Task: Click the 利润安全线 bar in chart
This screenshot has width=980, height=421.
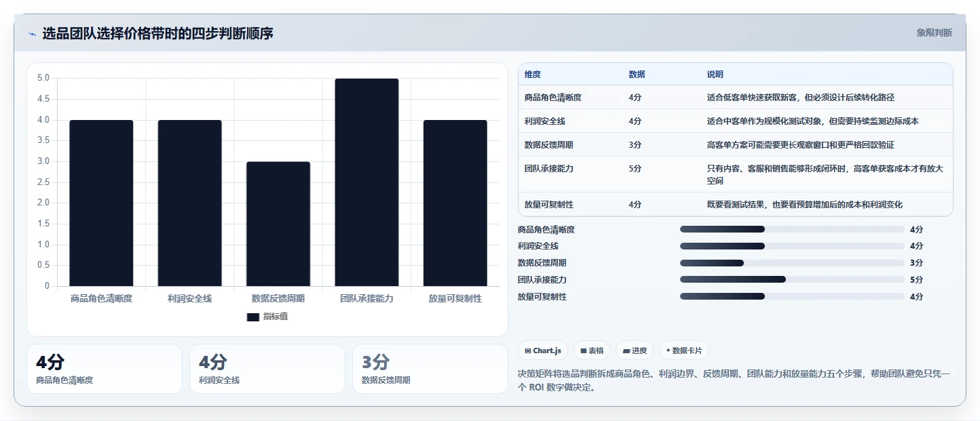Action: (190, 203)
